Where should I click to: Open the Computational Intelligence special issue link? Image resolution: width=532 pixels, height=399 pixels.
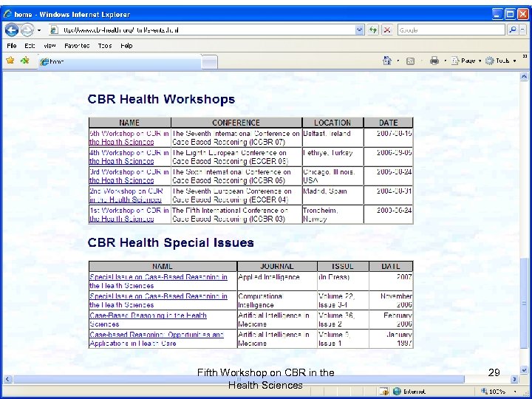[x=158, y=301]
